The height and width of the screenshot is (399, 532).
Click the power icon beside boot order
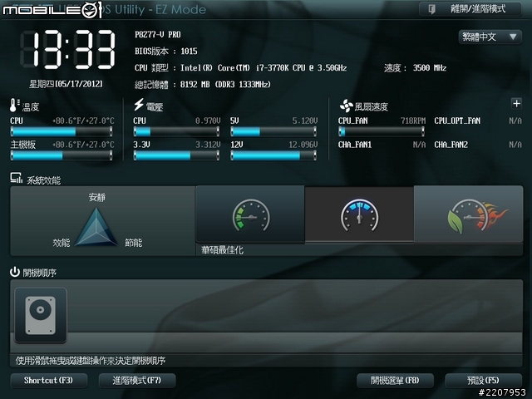coord(15,272)
